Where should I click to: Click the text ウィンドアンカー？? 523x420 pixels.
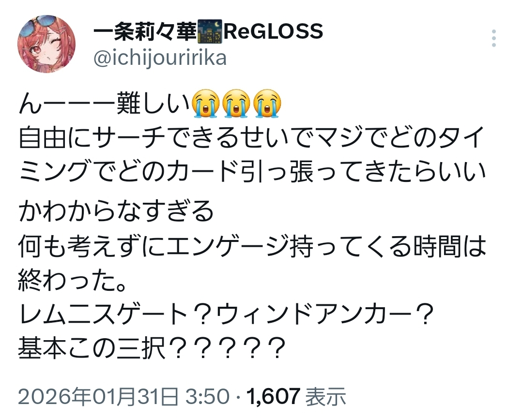pyautogui.click(x=325, y=314)
